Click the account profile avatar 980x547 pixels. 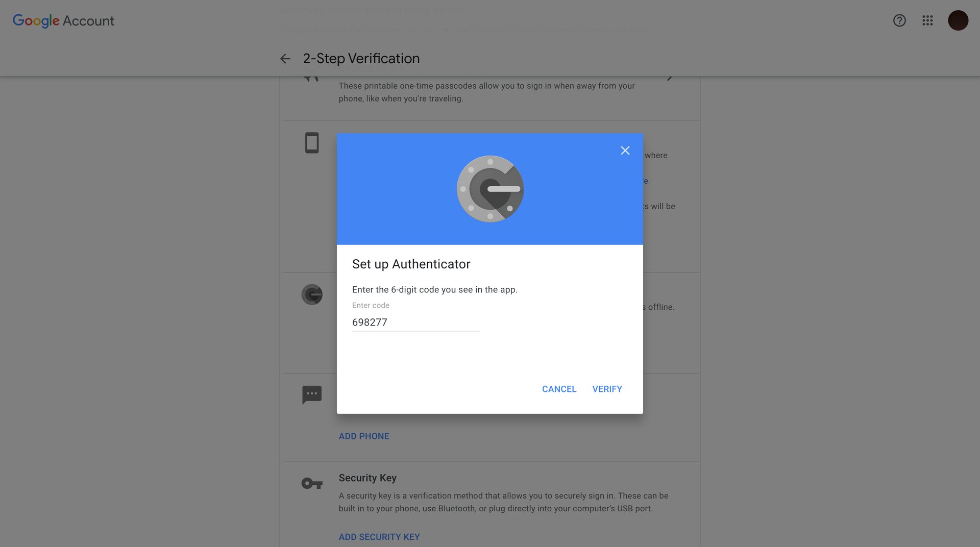click(959, 20)
